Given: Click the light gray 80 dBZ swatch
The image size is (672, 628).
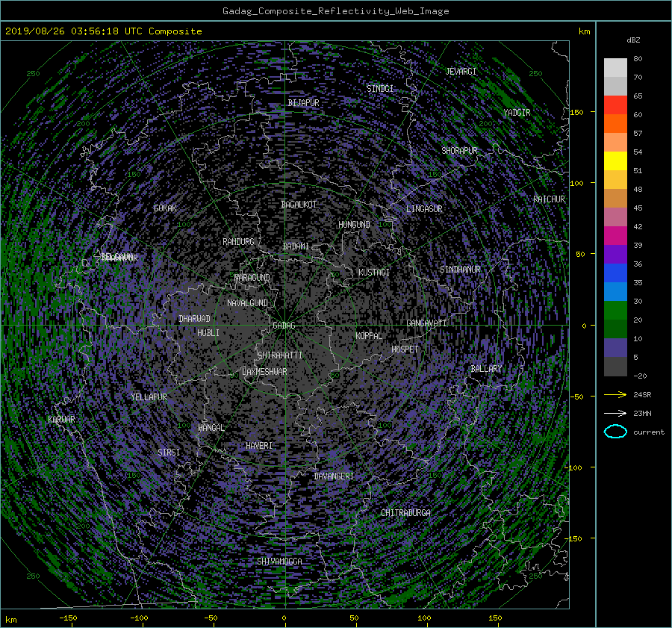Looking at the screenshot, I should [615, 67].
